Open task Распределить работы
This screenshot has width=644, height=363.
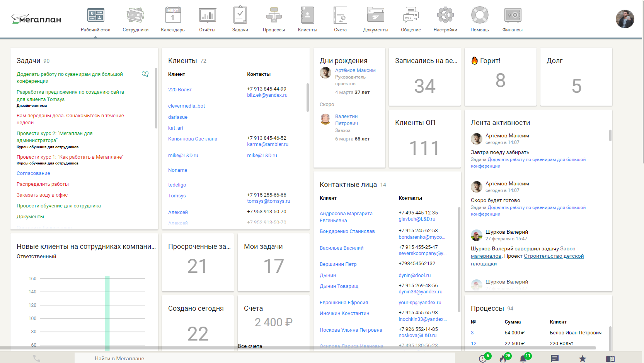(x=43, y=184)
